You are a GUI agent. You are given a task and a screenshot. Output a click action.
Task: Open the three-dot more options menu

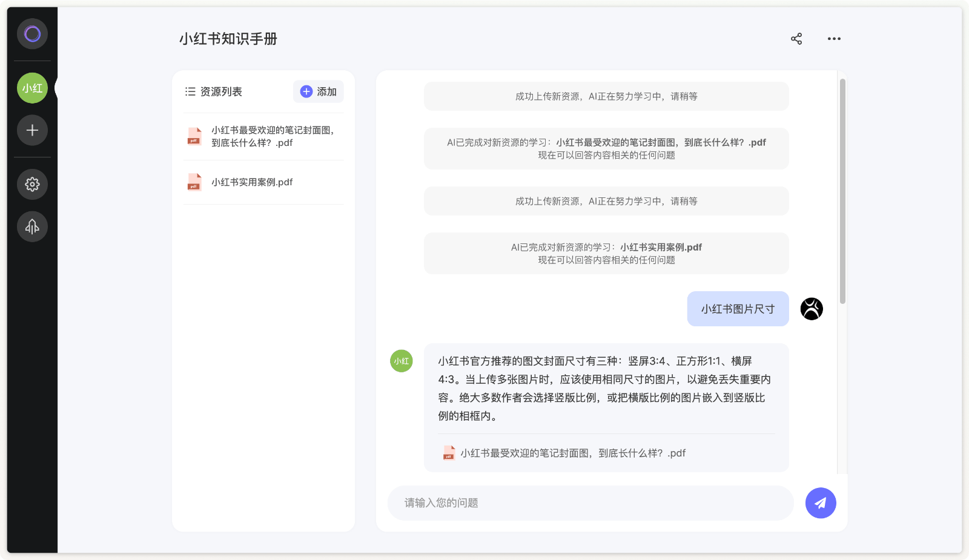pos(834,39)
